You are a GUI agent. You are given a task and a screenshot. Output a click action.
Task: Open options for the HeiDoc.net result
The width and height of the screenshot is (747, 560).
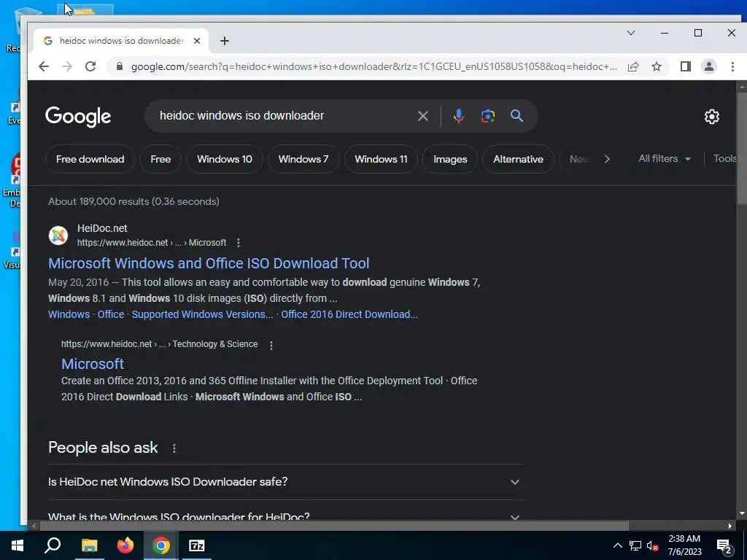pyautogui.click(x=239, y=243)
